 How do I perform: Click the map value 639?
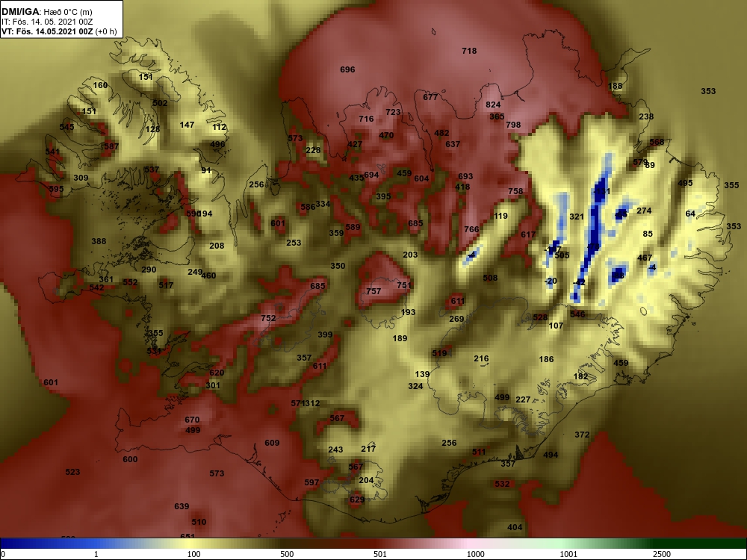[x=182, y=506]
